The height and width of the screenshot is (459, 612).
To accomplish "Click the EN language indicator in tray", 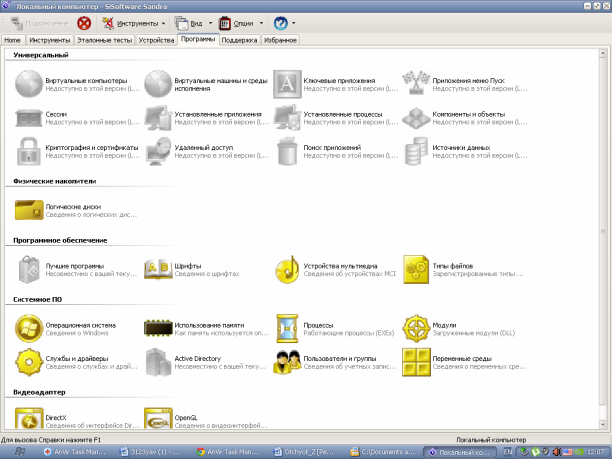I will [507, 452].
